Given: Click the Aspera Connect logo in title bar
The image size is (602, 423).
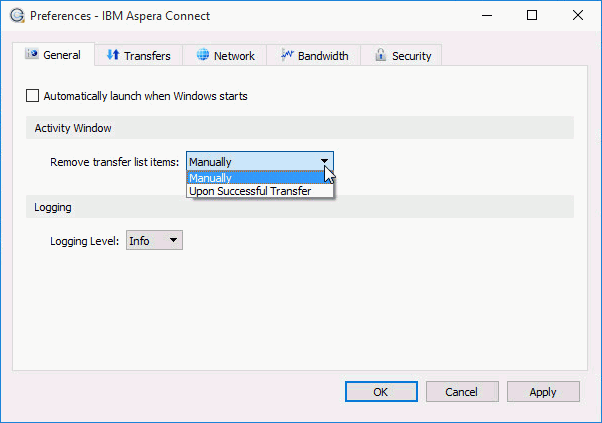Looking at the screenshot, I should click(15, 16).
